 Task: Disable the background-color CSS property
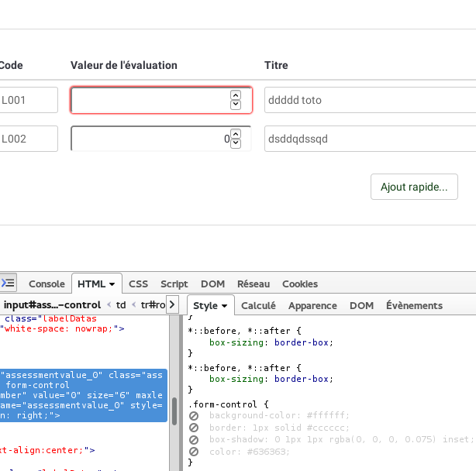tap(195, 416)
